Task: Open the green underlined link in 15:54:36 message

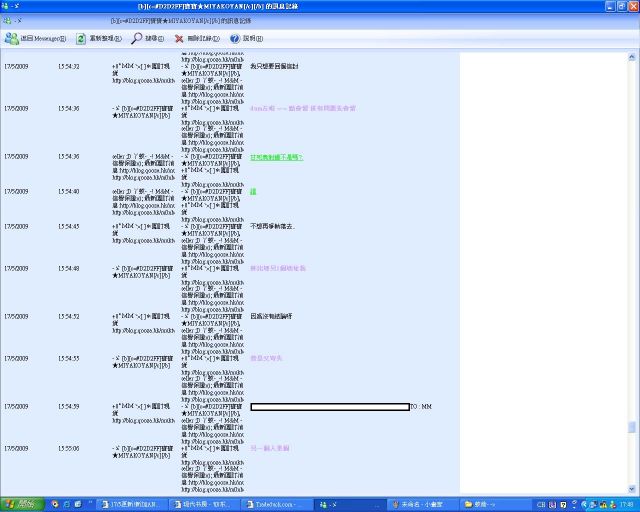Action: point(276,157)
